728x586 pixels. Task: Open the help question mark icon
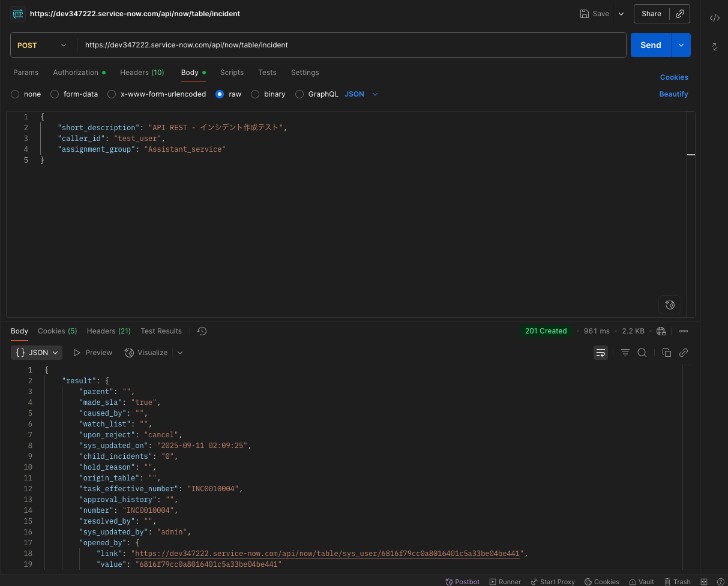point(720,582)
